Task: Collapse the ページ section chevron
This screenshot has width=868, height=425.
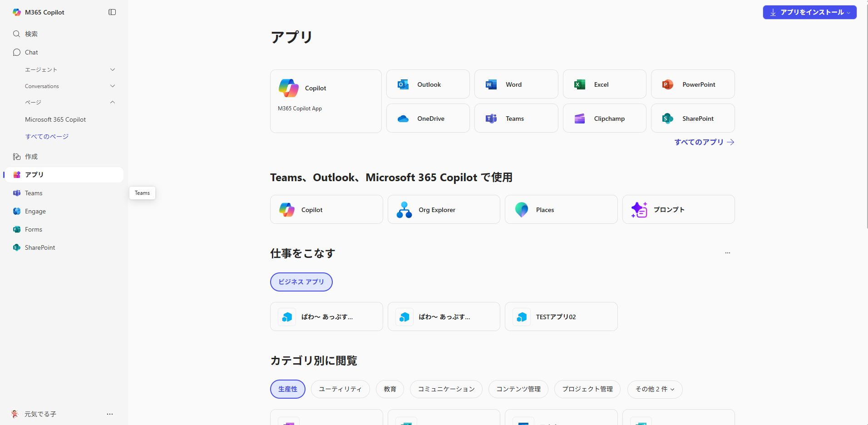Action: click(x=113, y=102)
